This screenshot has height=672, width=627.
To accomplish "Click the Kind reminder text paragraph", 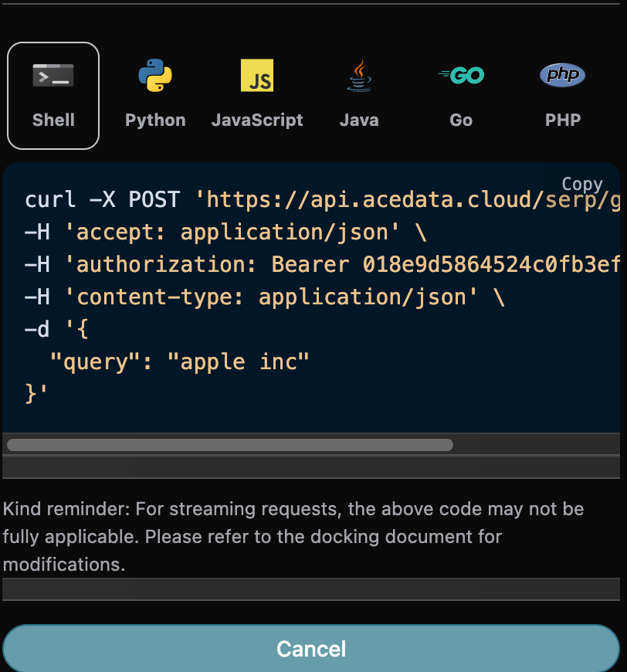I will click(x=293, y=537).
